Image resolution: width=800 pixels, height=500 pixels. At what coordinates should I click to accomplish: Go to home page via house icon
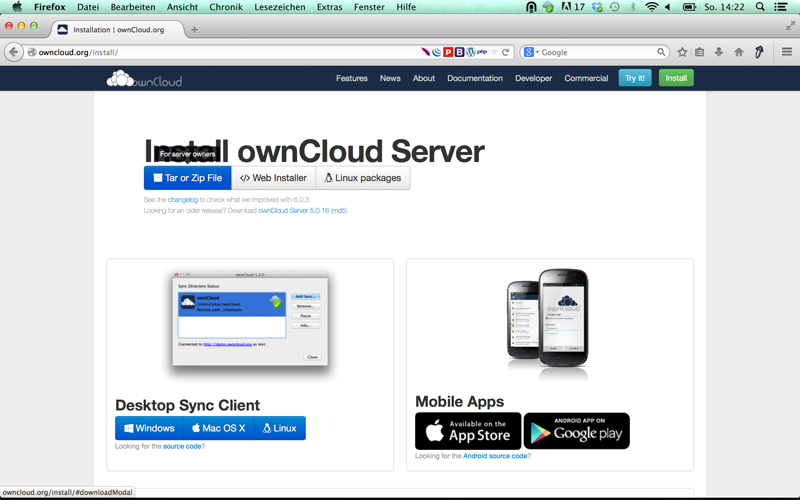coord(738,52)
